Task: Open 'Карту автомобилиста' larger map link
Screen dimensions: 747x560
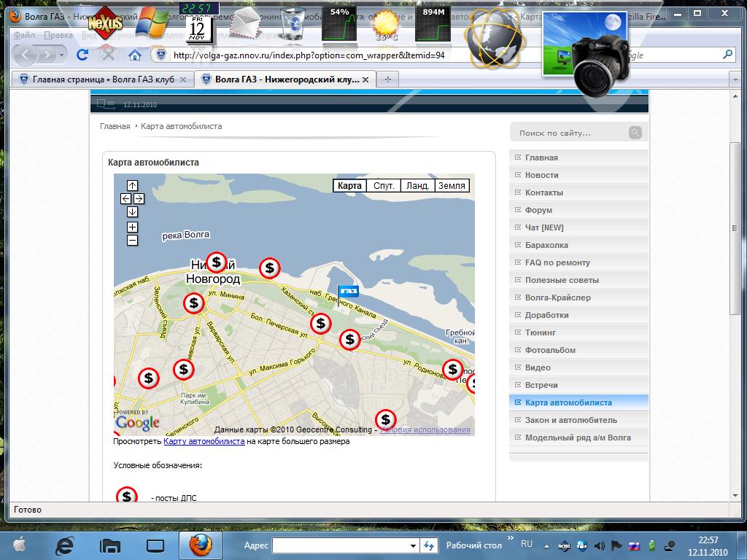Action: click(x=204, y=441)
